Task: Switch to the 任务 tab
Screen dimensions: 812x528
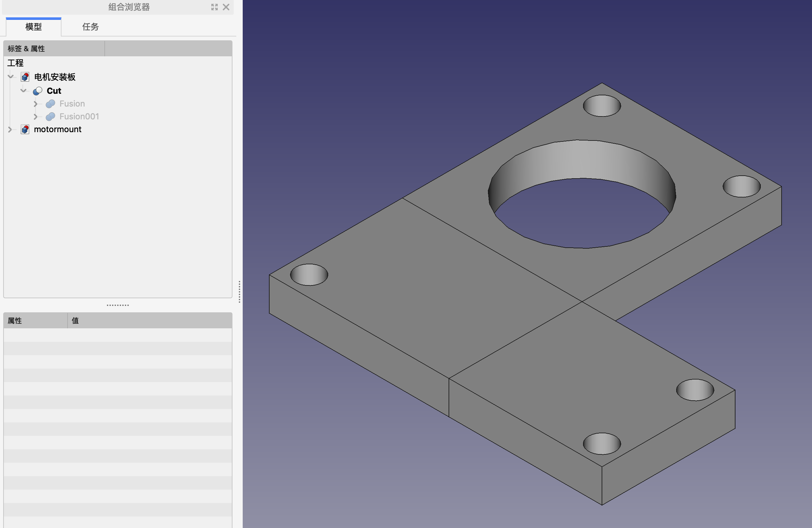Action: [90, 27]
